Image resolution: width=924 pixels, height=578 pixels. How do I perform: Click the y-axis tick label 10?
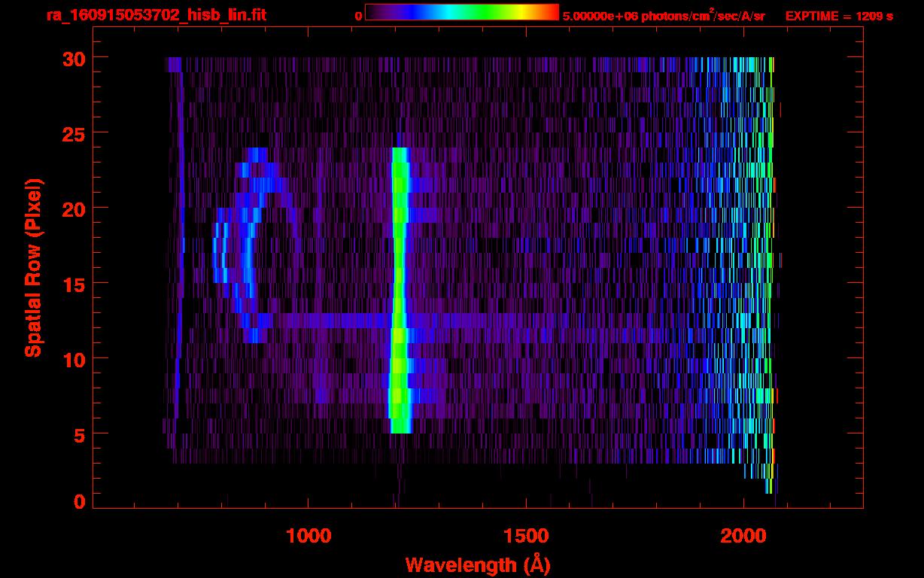pos(74,359)
